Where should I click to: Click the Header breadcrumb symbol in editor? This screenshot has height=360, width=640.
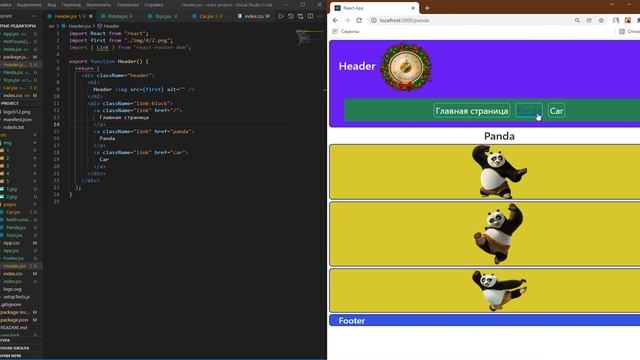click(x=108, y=26)
